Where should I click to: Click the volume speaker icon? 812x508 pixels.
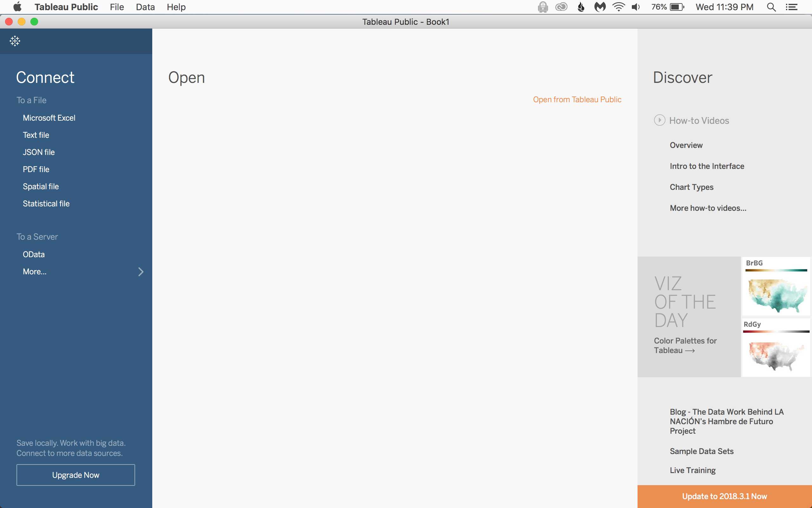point(636,7)
